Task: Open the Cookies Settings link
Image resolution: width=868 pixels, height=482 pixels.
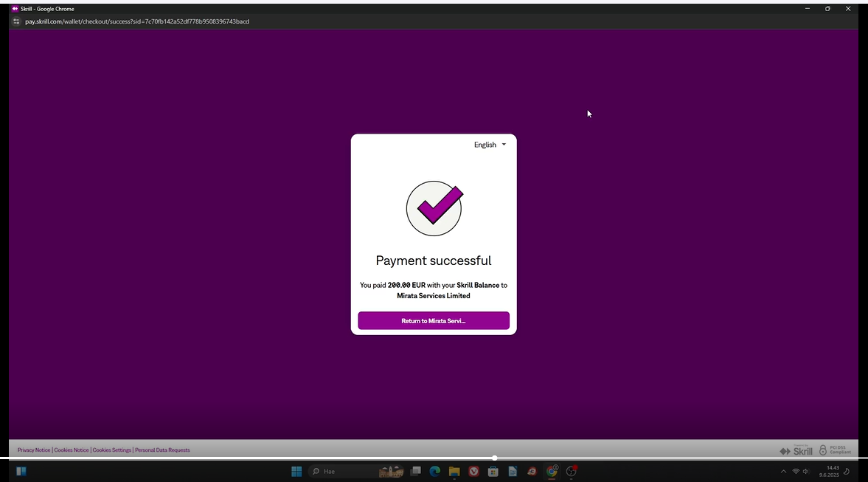Action: tap(112, 450)
